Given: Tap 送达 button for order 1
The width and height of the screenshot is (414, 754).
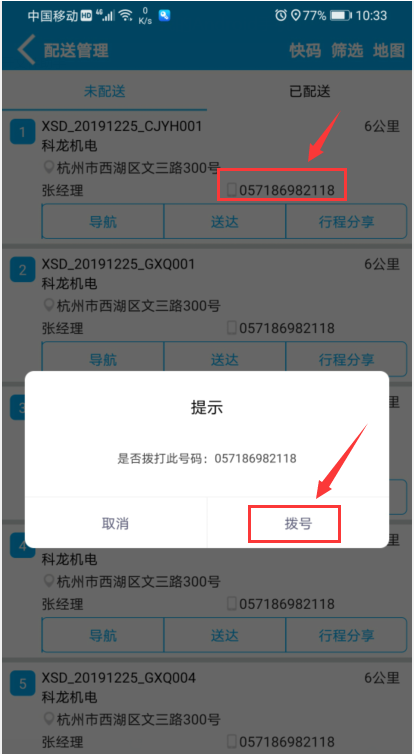Looking at the screenshot, I should pyautogui.click(x=225, y=221).
